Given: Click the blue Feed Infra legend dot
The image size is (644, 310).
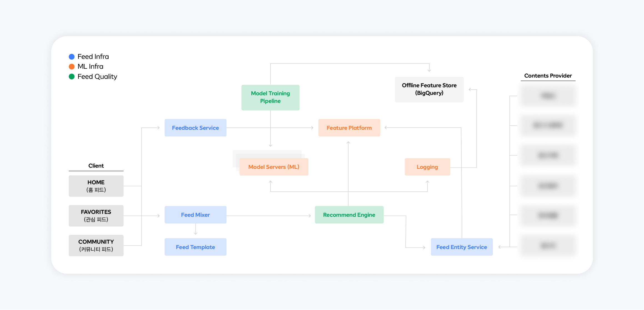Looking at the screenshot, I should tap(72, 57).
